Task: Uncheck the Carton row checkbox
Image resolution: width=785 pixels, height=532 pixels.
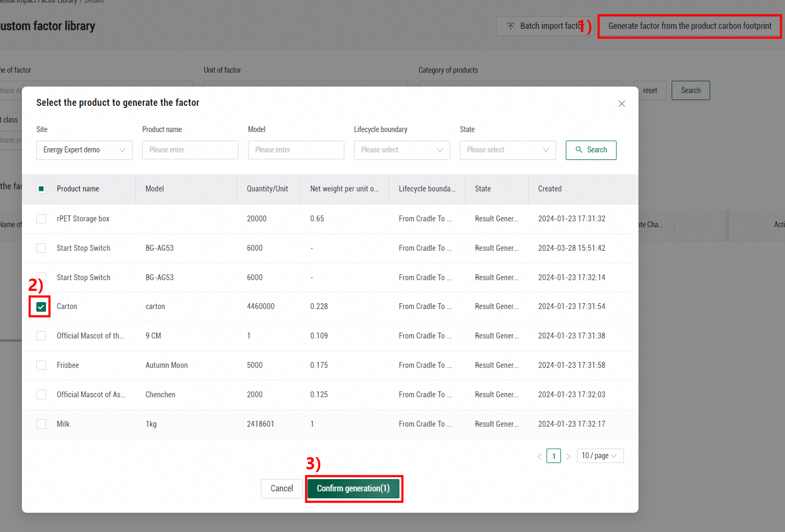Action: click(x=41, y=307)
